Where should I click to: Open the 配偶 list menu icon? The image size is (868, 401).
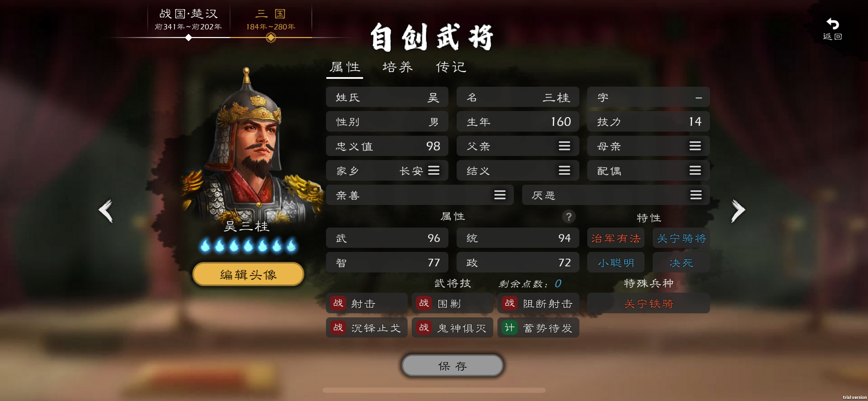tap(695, 170)
